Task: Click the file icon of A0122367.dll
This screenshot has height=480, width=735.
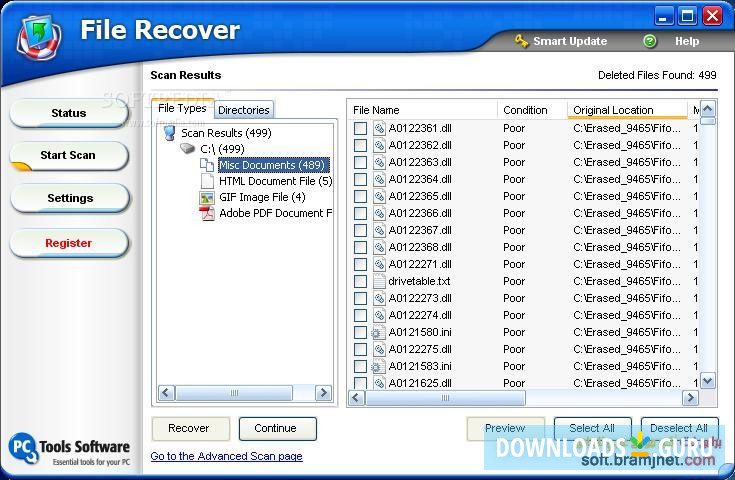Action: click(379, 230)
